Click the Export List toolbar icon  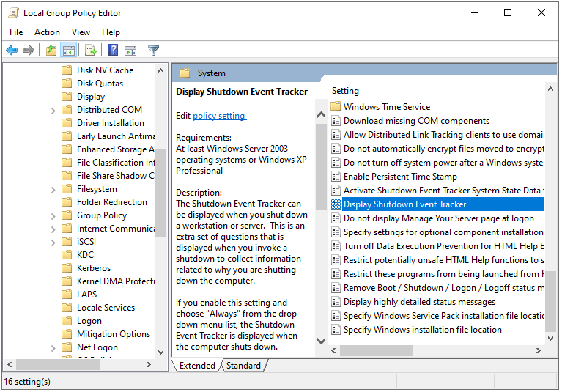click(91, 50)
